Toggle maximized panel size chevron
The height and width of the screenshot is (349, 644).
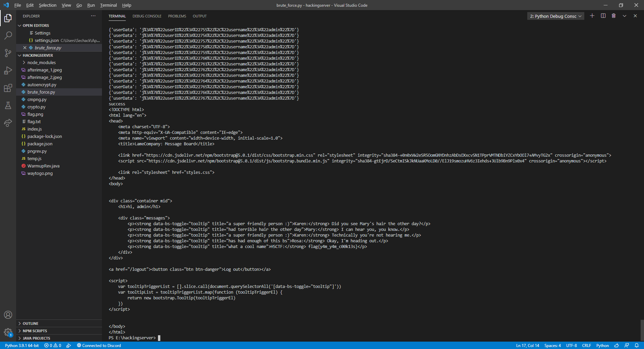[x=625, y=16]
